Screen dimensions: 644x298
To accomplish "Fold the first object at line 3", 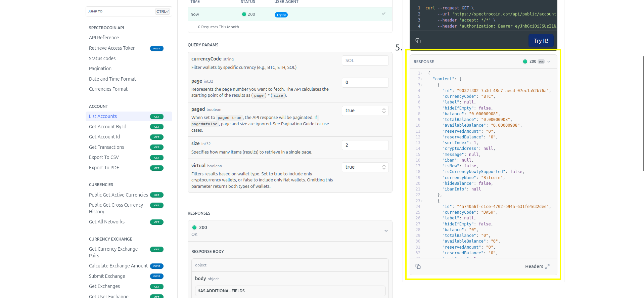I will click(422, 85).
